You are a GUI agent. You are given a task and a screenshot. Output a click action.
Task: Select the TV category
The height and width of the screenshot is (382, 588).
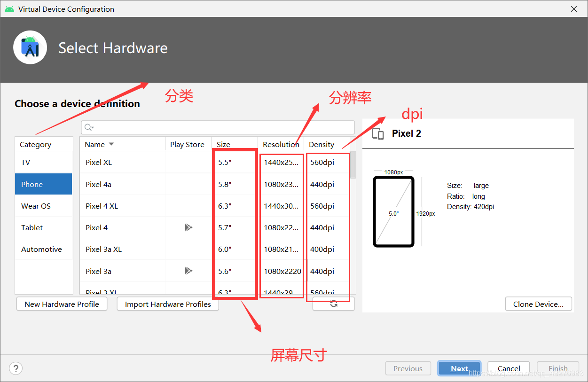[x=44, y=163]
